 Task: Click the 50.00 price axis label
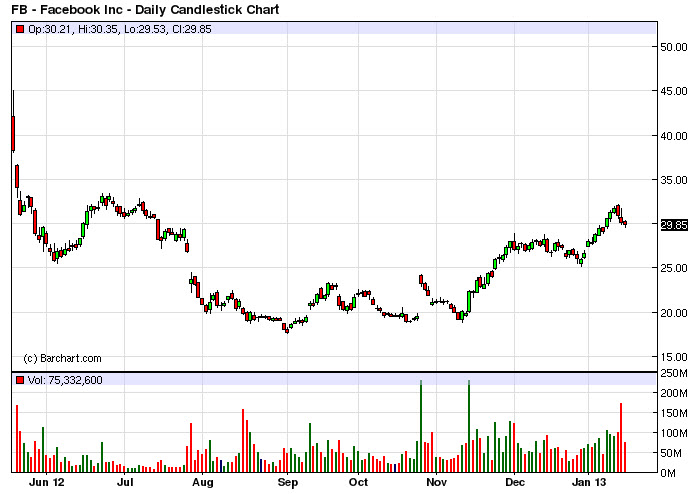point(674,47)
